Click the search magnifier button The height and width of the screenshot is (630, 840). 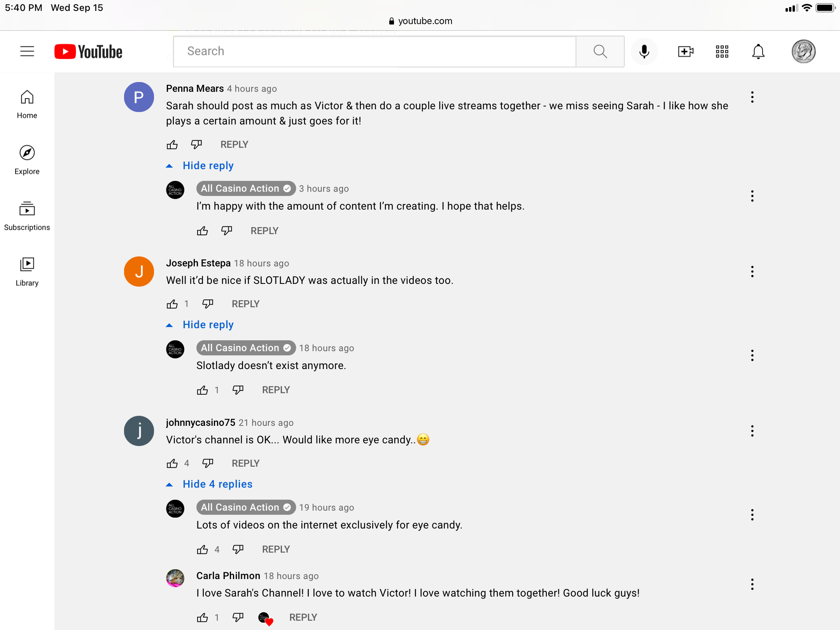[600, 51]
